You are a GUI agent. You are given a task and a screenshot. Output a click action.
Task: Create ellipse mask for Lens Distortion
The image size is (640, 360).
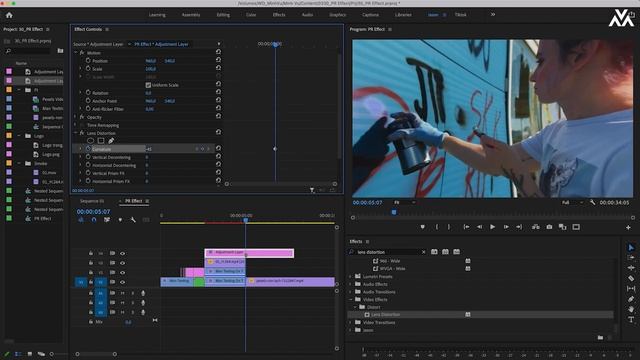[91, 141]
